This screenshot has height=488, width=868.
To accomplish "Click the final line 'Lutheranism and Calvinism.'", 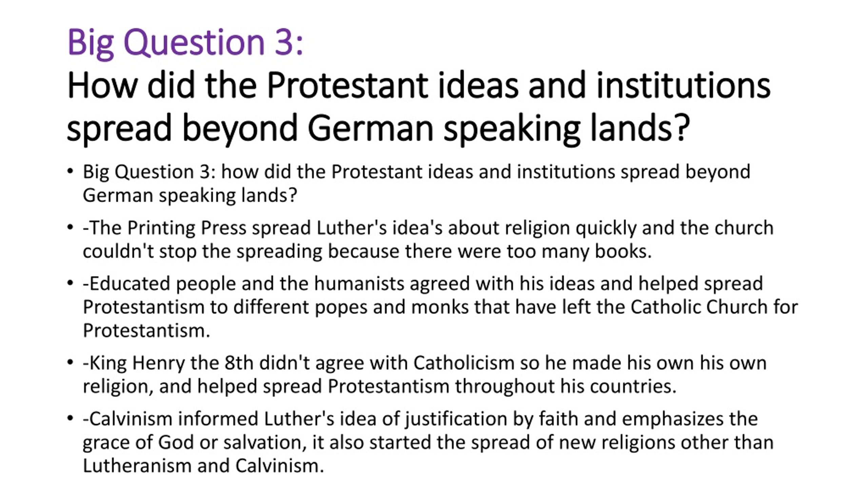I will tap(203, 466).
